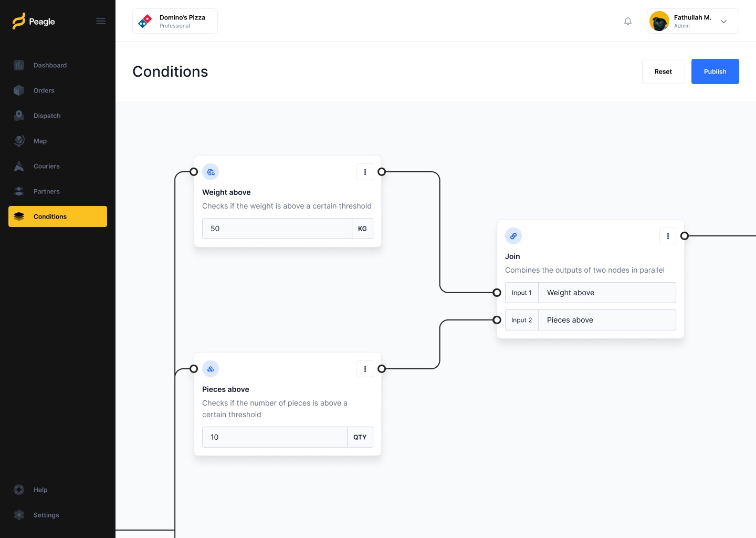Click Fathullah M. profile avatar
Screen dimensions: 756x538
pyautogui.click(x=659, y=21)
